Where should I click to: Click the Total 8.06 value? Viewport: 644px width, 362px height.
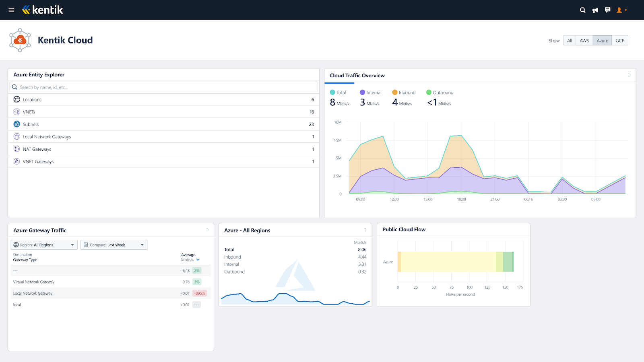pyautogui.click(x=362, y=250)
